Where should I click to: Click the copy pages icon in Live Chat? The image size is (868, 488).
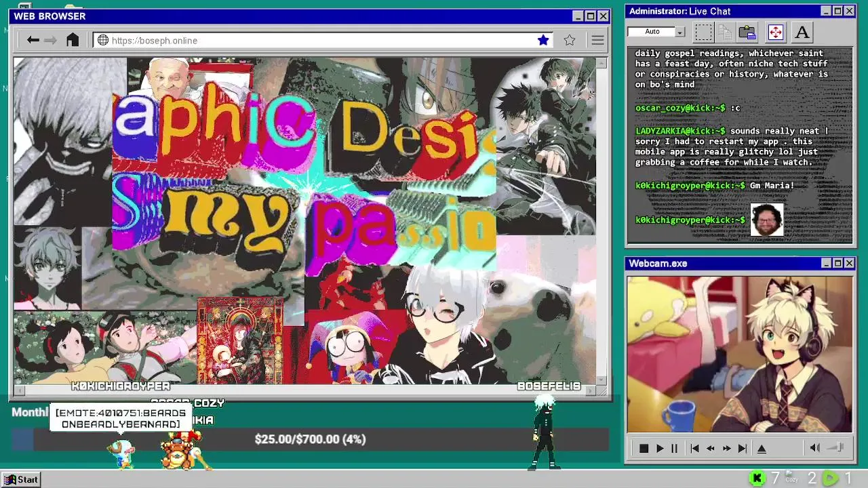(x=725, y=32)
